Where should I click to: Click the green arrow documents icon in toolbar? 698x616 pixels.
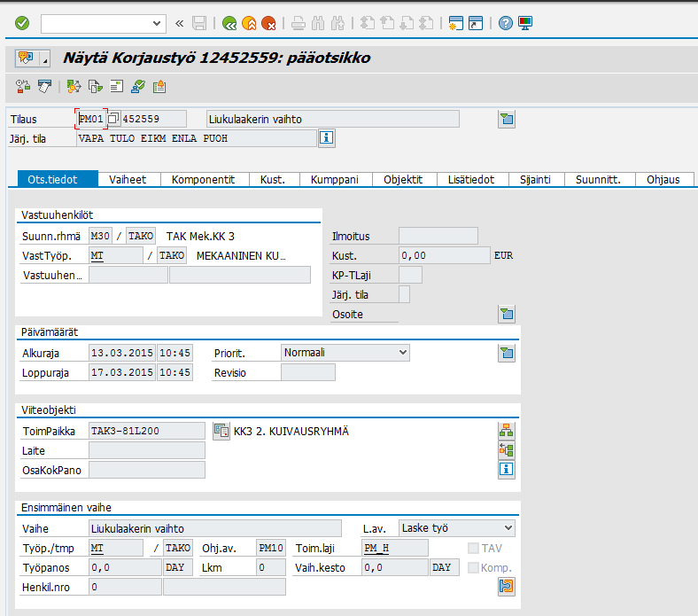96,86
